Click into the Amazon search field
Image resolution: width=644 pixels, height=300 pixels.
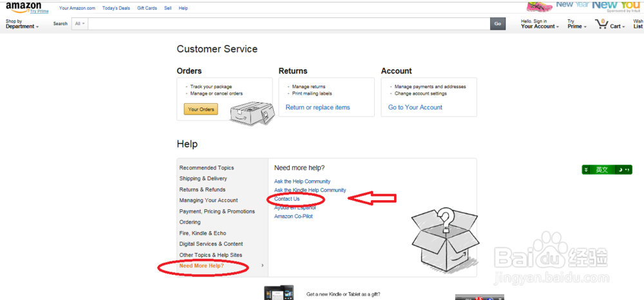(x=289, y=24)
